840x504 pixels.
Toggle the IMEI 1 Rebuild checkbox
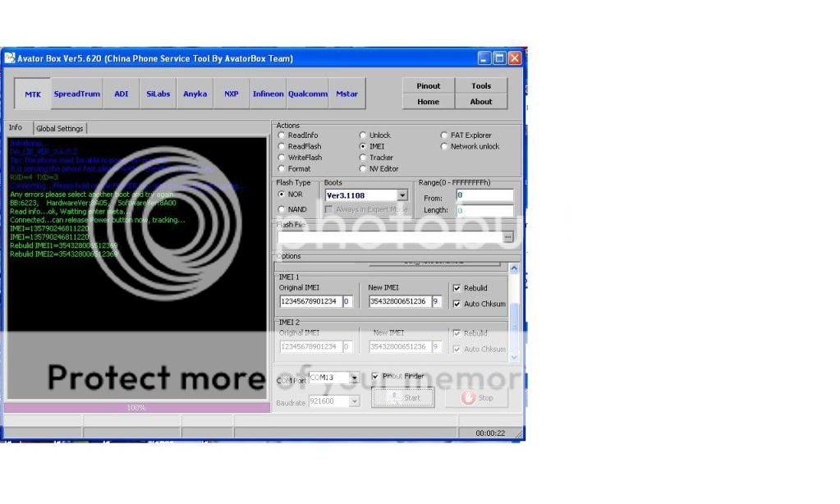(457, 288)
